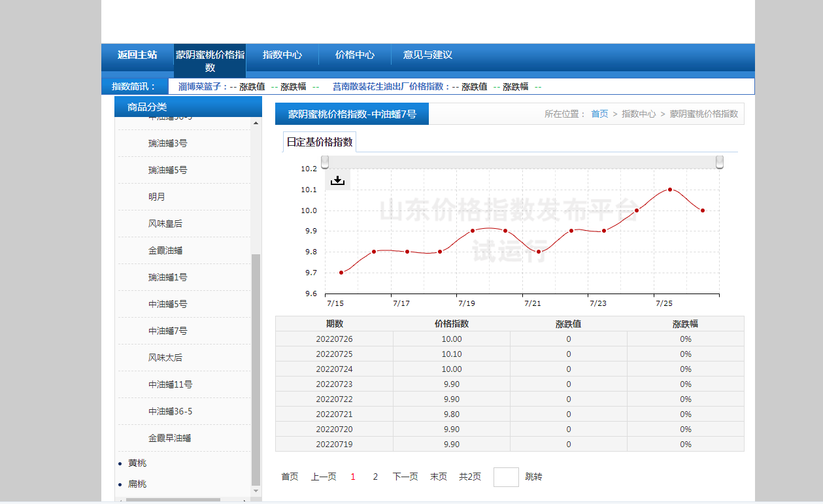Image resolution: width=823 pixels, height=504 pixels.
Task: Choose 金霞早油蟠 from the sidebar list
Action: 169,438
